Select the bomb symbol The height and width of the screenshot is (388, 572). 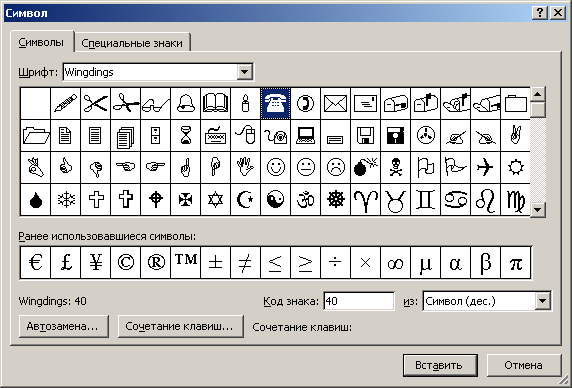click(365, 167)
